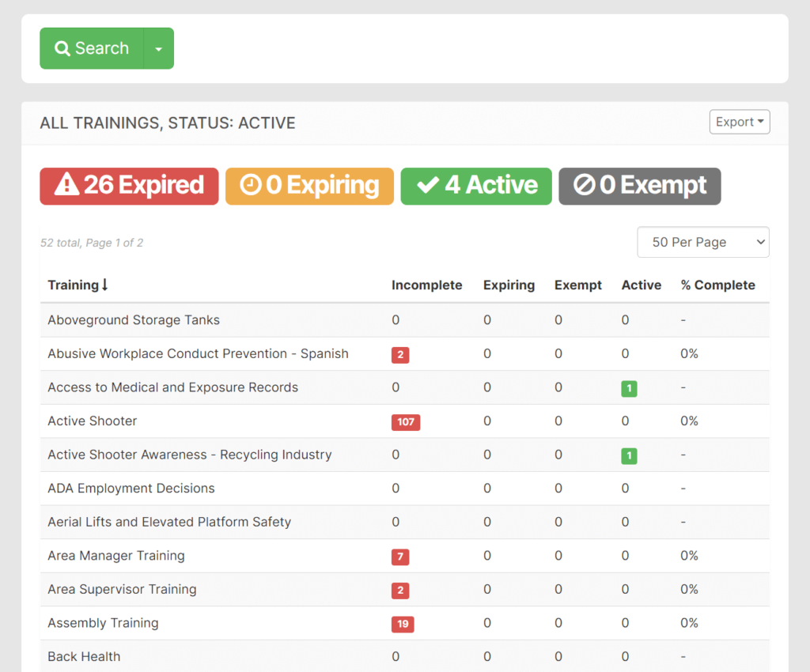Click red 2 badge for Area Supervisor Training
This screenshot has height=672, width=810.
[400, 591]
